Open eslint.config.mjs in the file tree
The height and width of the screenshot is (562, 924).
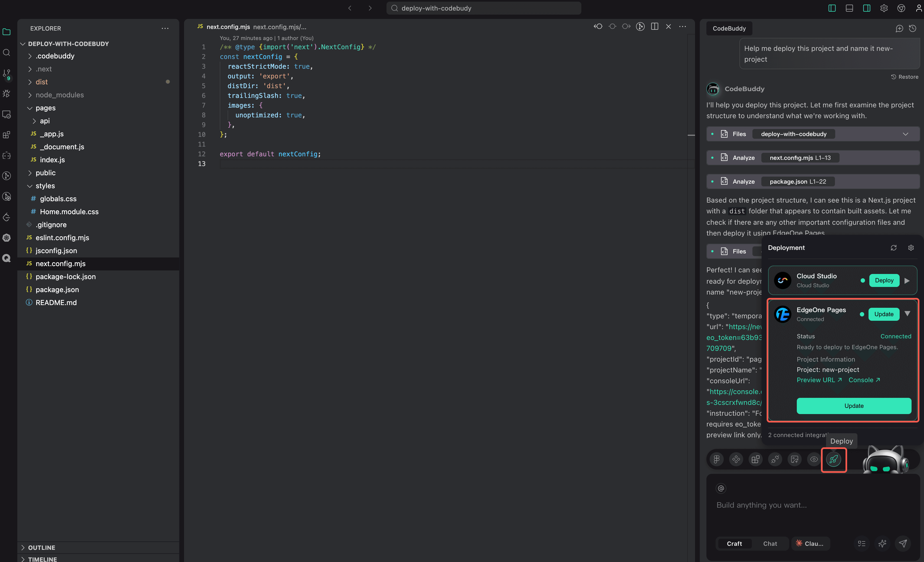click(x=62, y=237)
